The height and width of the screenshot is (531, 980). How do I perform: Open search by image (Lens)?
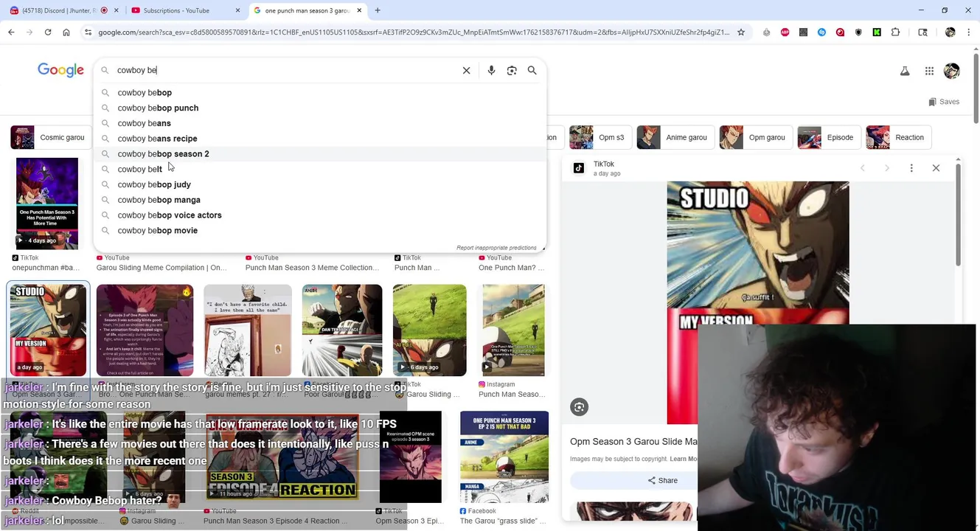[x=512, y=70]
